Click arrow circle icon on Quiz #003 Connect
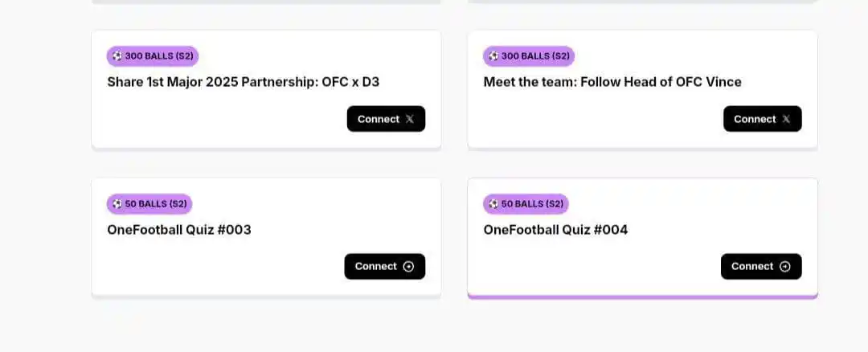 tap(408, 267)
